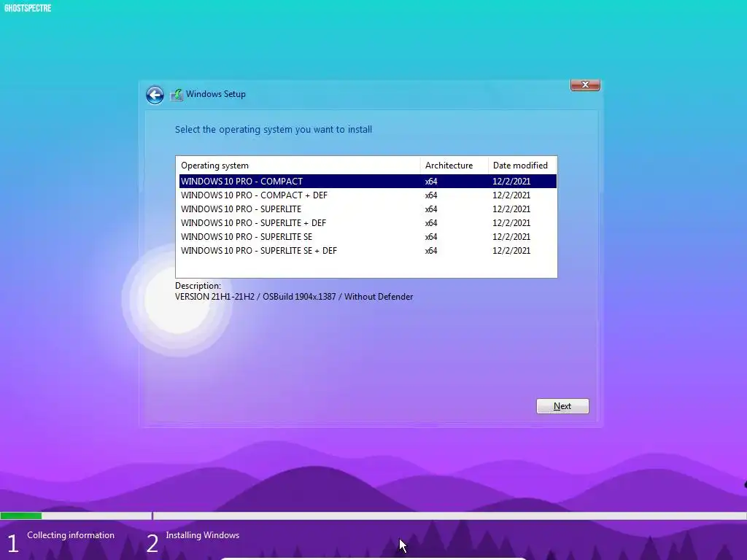The image size is (747, 560).
Task: Close the Windows Setup dialog
Action: [x=585, y=85]
